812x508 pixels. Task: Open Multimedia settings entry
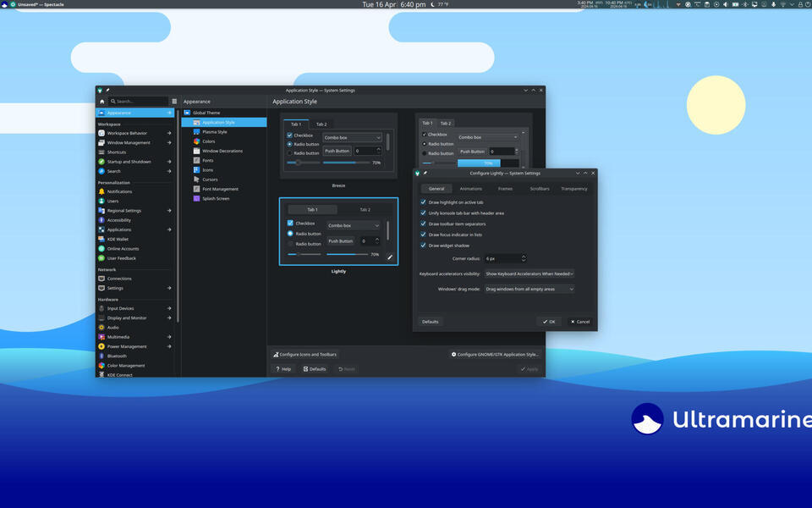pos(134,337)
